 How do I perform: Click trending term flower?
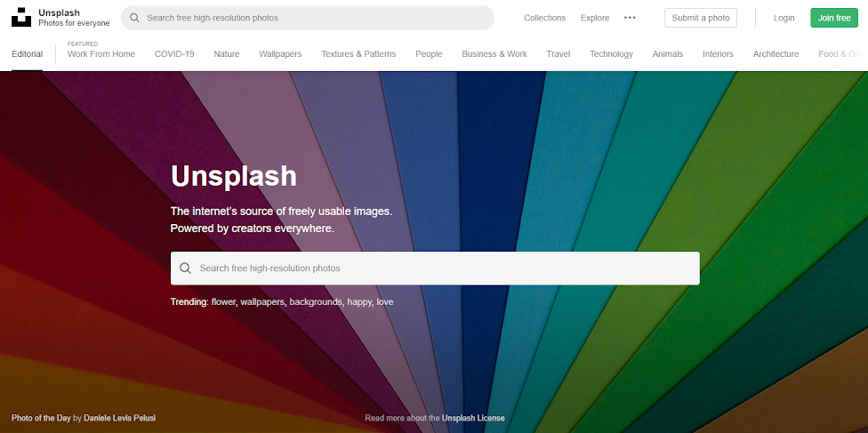(x=223, y=302)
